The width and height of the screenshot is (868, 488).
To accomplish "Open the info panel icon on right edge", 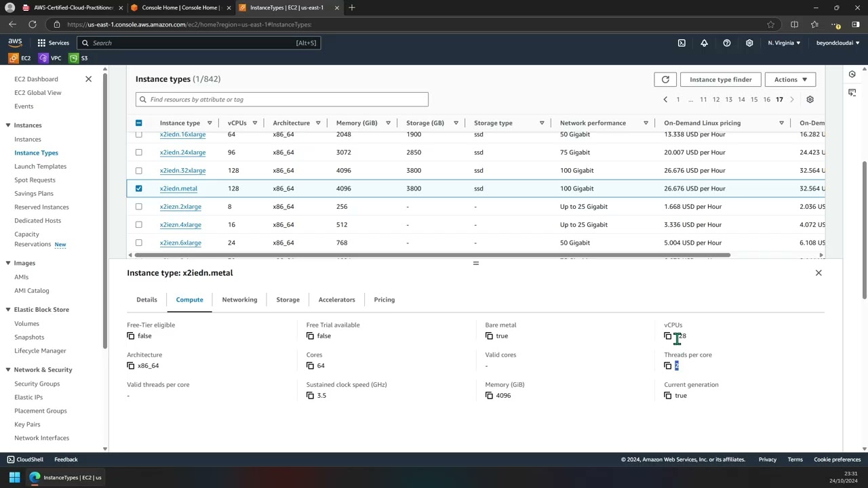I will pos(852,74).
